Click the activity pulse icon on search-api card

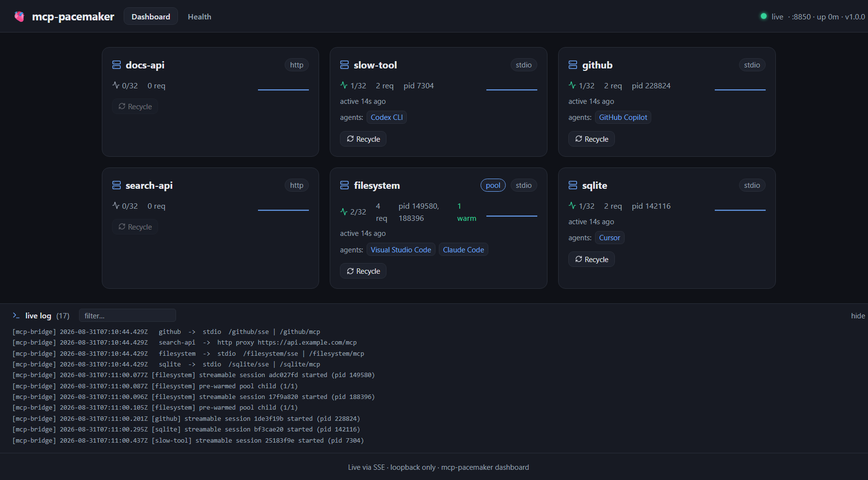(116, 206)
